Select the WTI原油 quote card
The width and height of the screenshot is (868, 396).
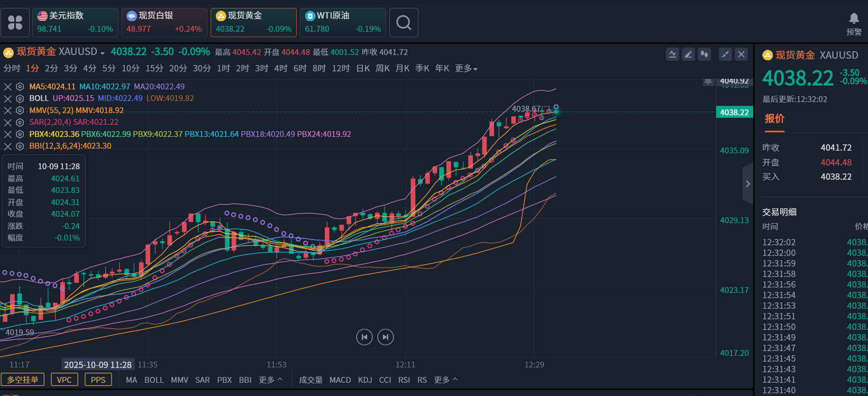coord(343,23)
